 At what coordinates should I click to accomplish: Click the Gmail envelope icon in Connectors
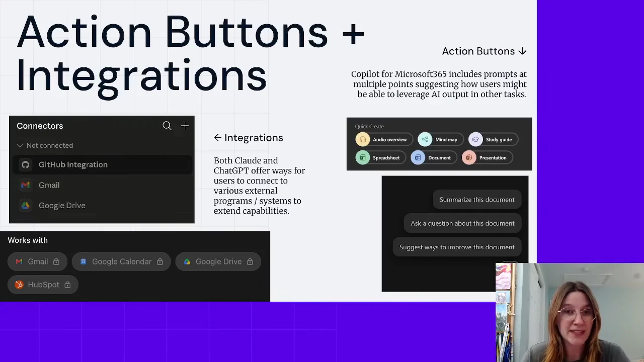(x=25, y=185)
